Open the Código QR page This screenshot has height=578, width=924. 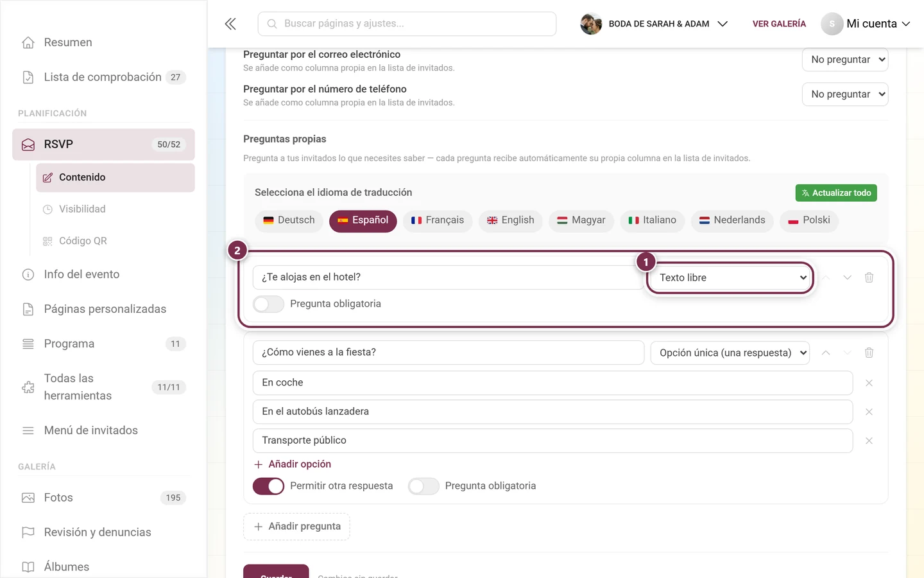(x=83, y=241)
